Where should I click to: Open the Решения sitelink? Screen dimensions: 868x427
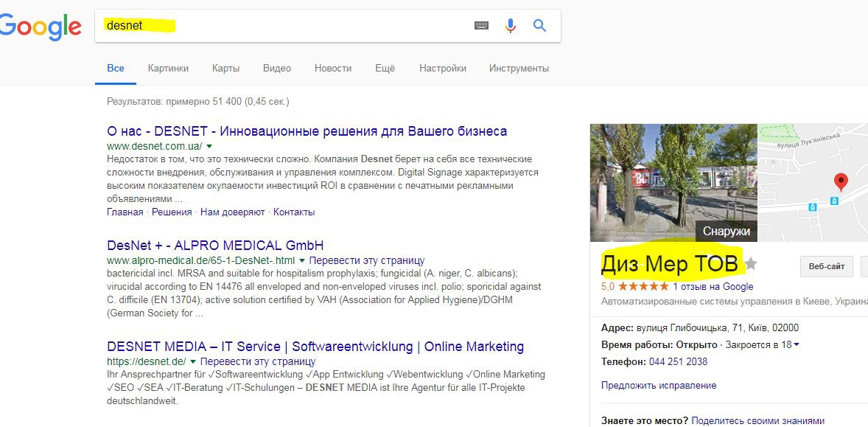tap(172, 212)
